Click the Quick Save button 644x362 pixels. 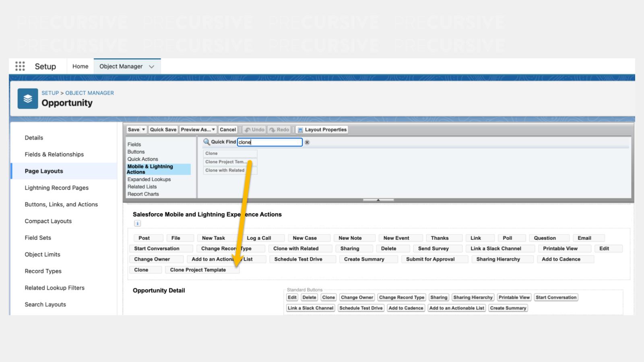point(163,130)
